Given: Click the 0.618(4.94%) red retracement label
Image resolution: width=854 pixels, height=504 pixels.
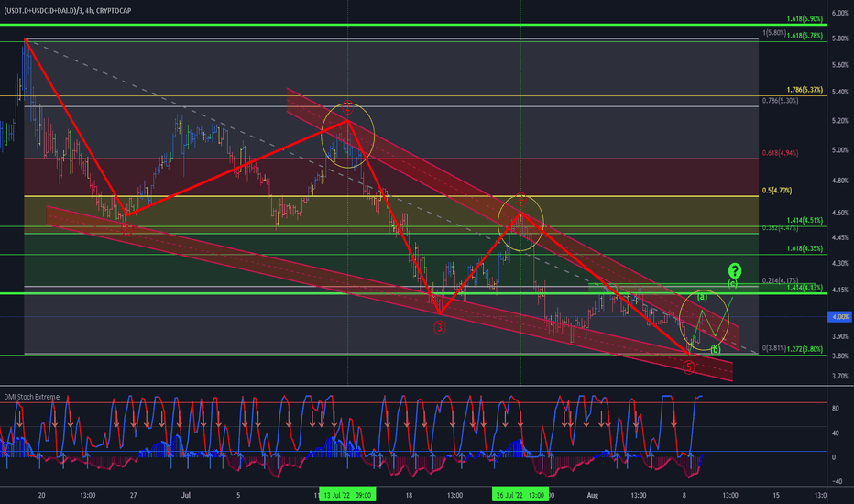Looking at the screenshot, I should coord(781,153).
